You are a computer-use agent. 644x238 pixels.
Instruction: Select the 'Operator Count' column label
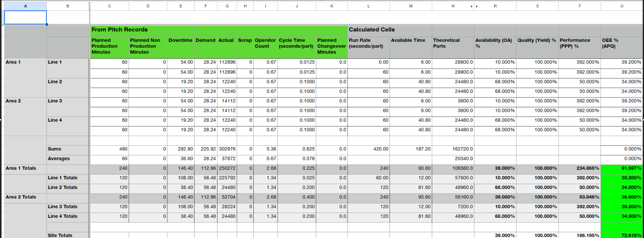(x=266, y=43)
